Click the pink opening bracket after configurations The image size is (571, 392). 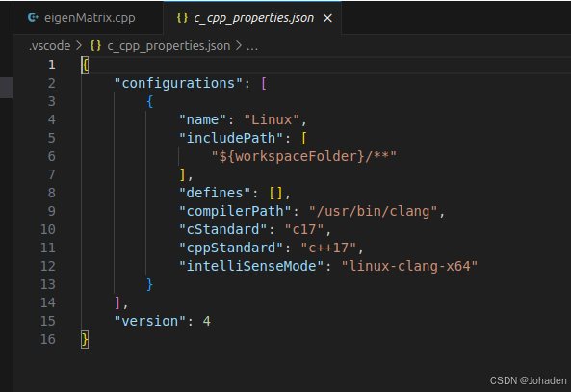click(x=264, y=84)
